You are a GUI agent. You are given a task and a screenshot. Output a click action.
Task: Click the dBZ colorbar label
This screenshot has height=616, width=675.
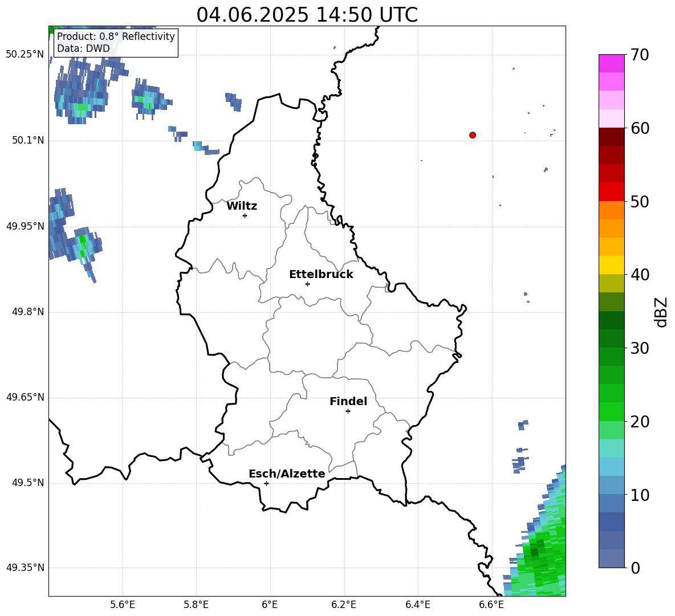click(x=661, y=312)
